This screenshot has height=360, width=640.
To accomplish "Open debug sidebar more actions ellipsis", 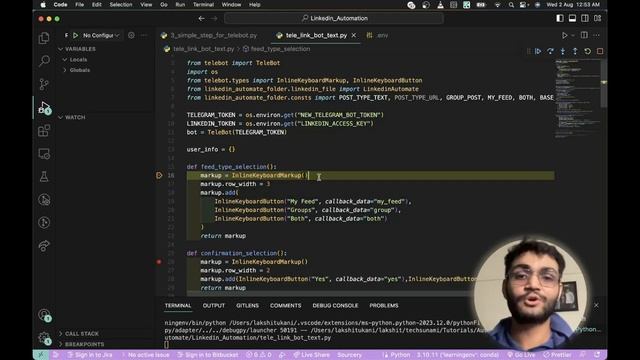I will (144, 36).
